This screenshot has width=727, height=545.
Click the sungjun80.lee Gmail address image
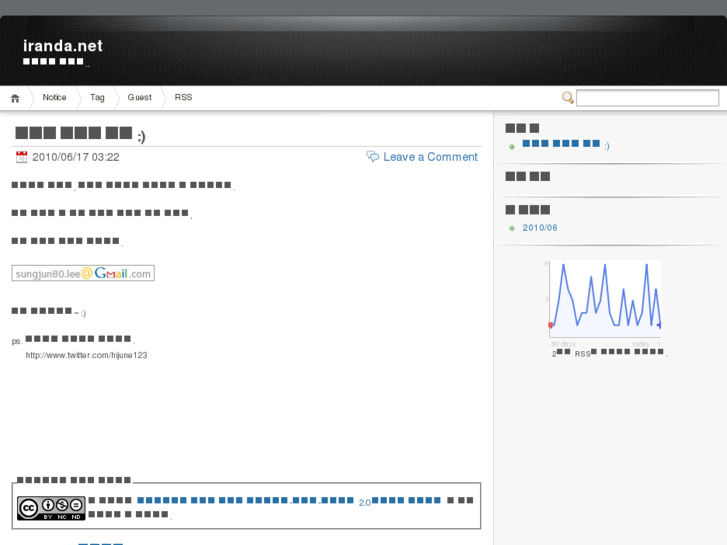83,273
